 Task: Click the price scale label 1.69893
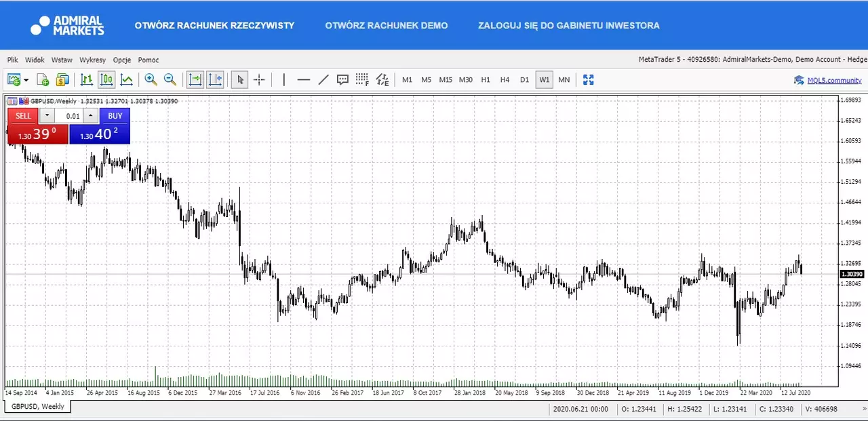[x=850, y=100]
